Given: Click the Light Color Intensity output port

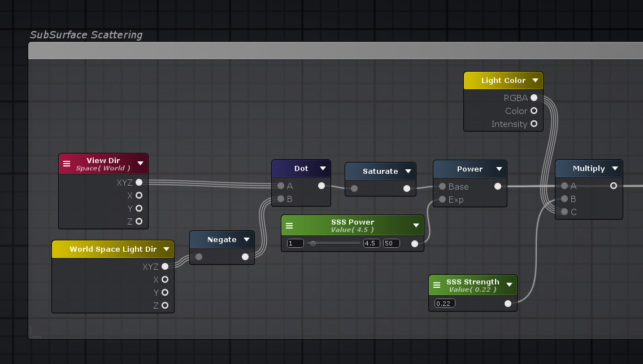Looking at the screenshot, I should click(534, 124).
